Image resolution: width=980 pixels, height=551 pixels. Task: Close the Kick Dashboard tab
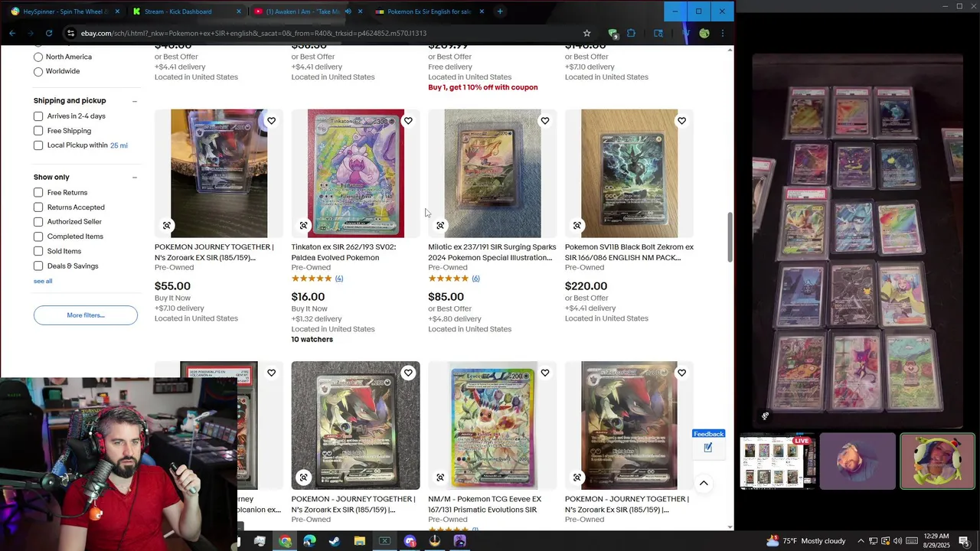pos(239,11)
